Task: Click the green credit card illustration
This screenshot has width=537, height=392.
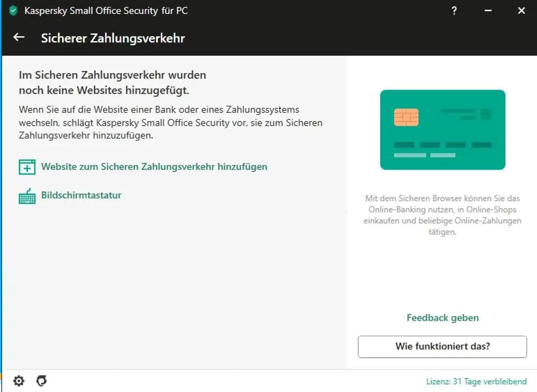Action: (x=442, y=130)
